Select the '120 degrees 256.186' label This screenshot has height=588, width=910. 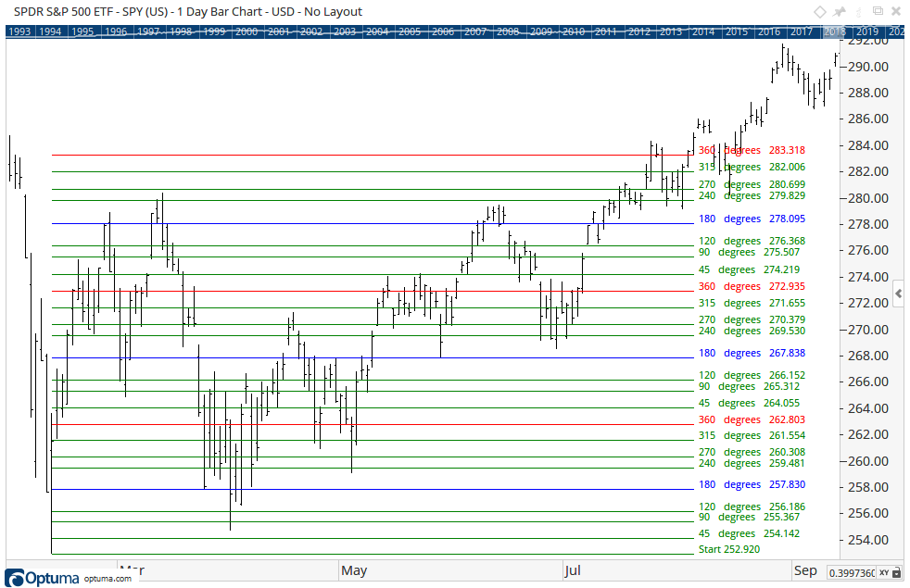point(752,507)
